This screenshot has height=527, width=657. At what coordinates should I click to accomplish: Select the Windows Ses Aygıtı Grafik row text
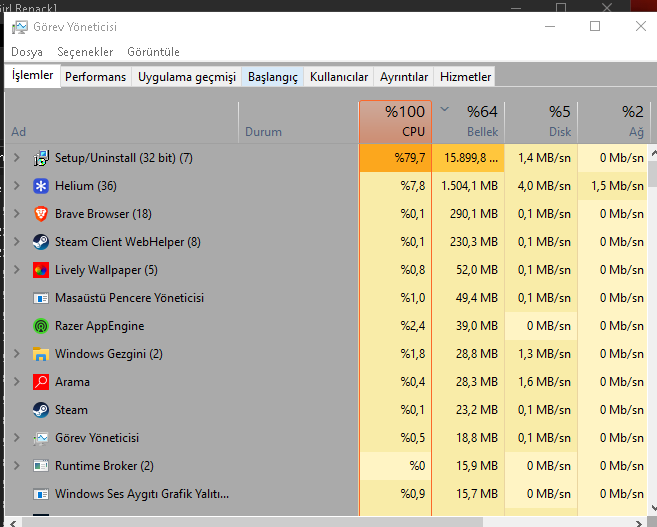[x=142, y=494]
